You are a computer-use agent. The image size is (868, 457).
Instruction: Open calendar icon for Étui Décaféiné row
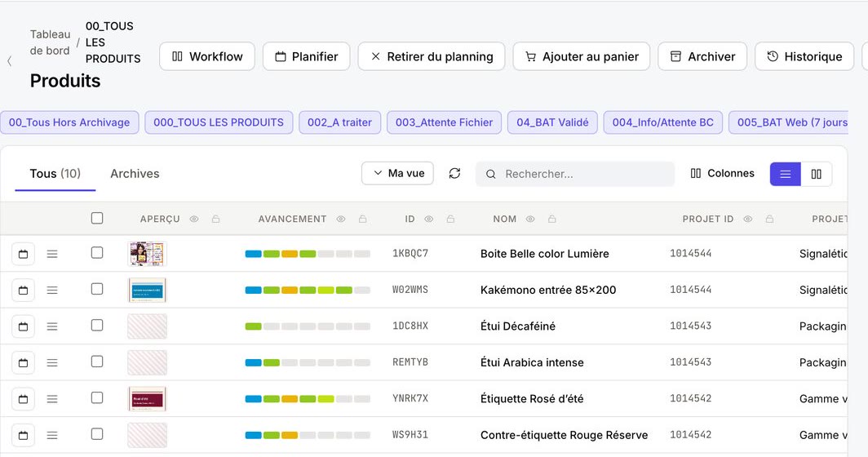[x=23, y=326]
